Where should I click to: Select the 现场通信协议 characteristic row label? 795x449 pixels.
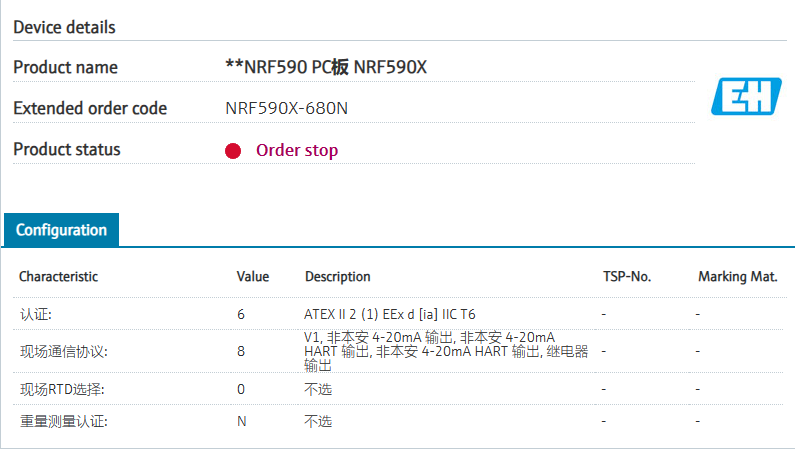click(x=63, y=352)
